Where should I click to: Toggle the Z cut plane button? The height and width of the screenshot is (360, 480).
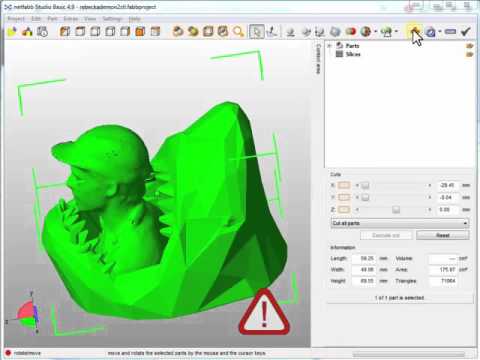[x=344, y=210]
